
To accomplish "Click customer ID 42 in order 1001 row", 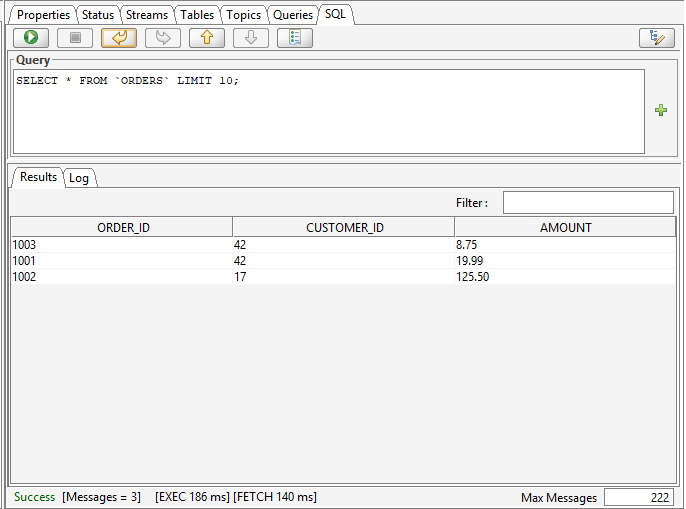I will click(x=344, y=261).
